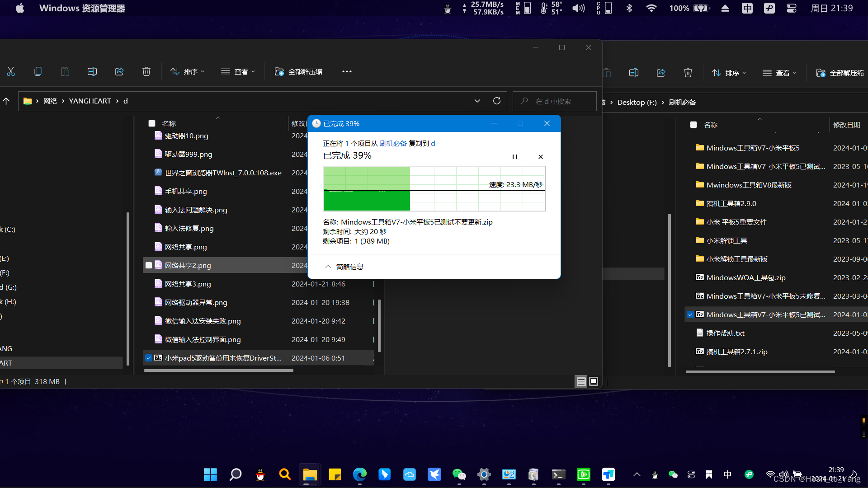Screen dimensions: 868x488
Task: Open the Apple menu
Action: (x=20, y=8)
